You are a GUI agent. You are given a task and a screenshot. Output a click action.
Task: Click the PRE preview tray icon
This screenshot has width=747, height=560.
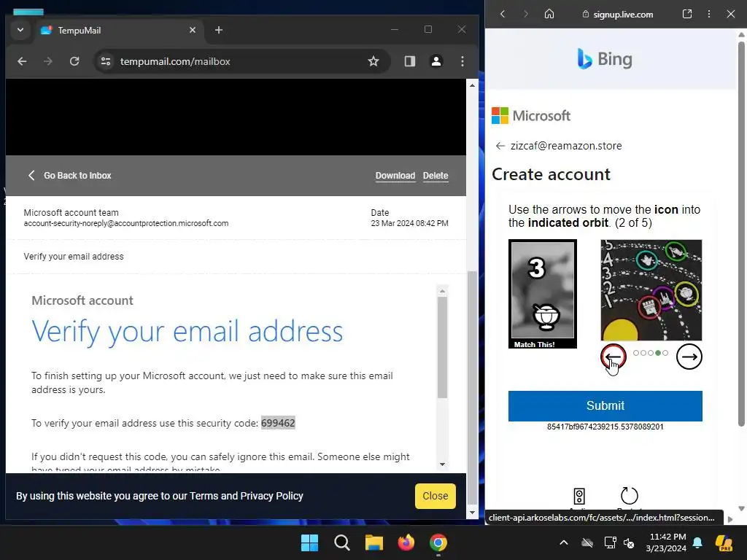724,542
